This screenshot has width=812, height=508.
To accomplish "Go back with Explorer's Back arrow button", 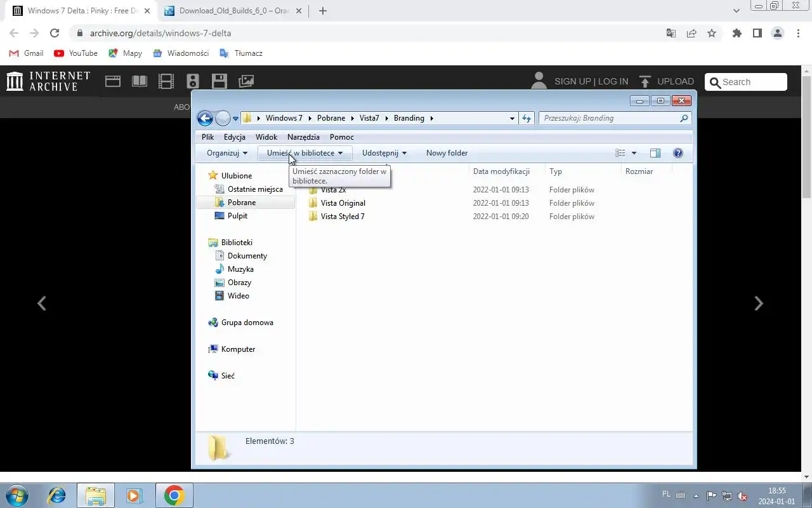I will [205, 118].
